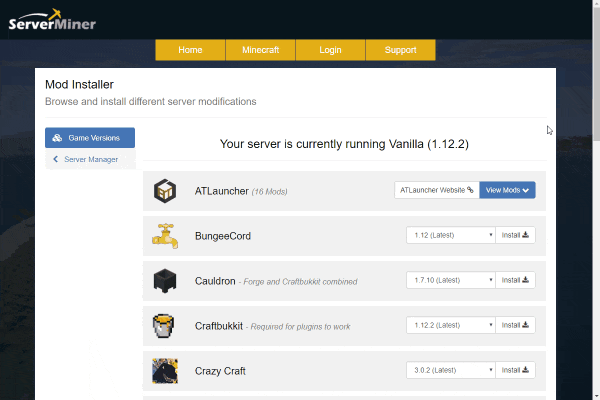Click the ServerMiner logo
Image resolution: width=600 pixels, height=400 pixels.
coord(52,20)
